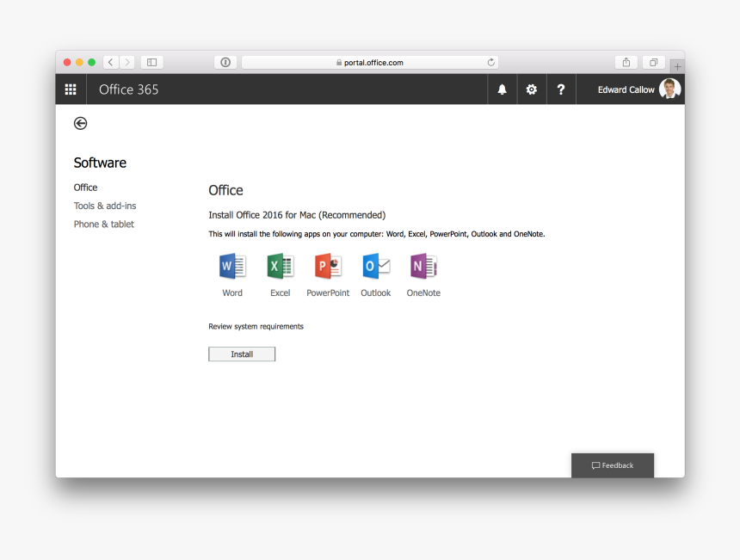This screenshot has width=740, height=560.
Task: Click the portal.office.com address bar
Action: pyautogui.click(x=370, y=62)
